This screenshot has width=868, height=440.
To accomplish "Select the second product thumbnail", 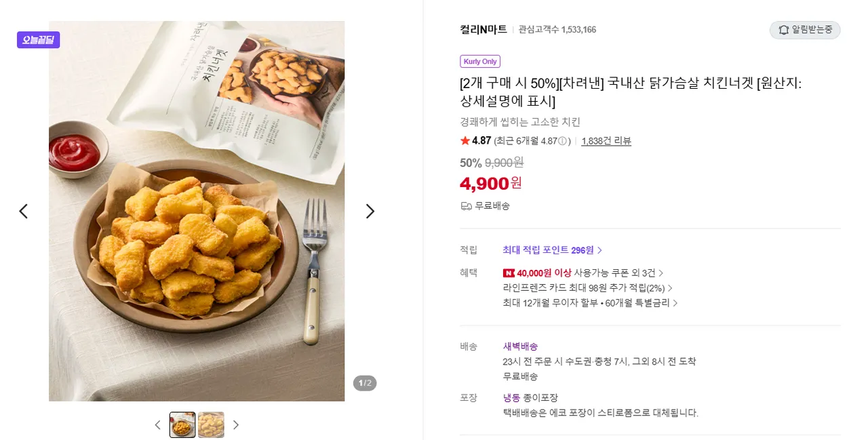I will (x=211, y=425).
